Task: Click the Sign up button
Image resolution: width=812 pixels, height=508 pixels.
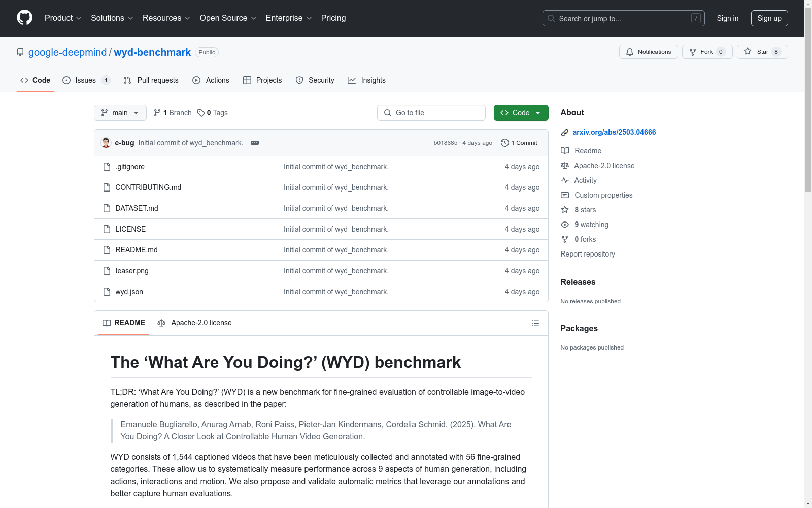Action: 769,18
